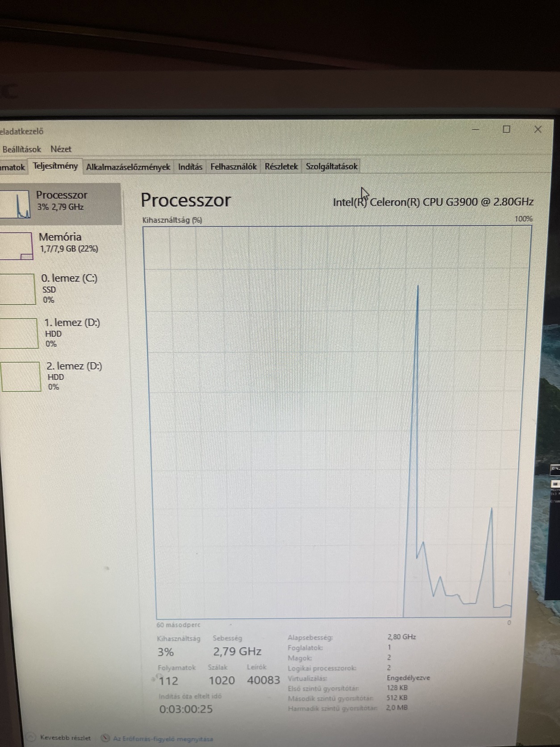Click the Alapsebesség 2,80 GHz value

[x=401, y=637]
